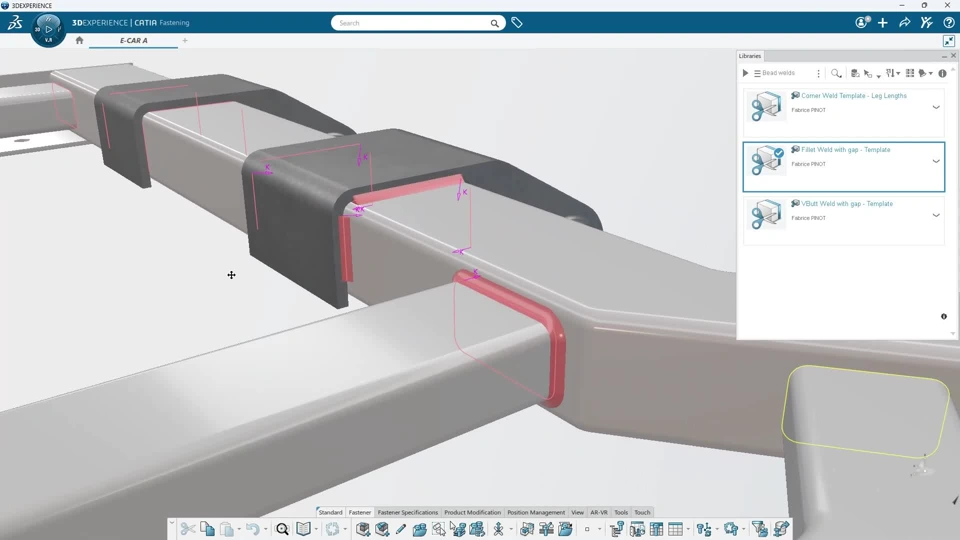Click the library database icon
Viewport: 960px width, 540px height.
855,73
